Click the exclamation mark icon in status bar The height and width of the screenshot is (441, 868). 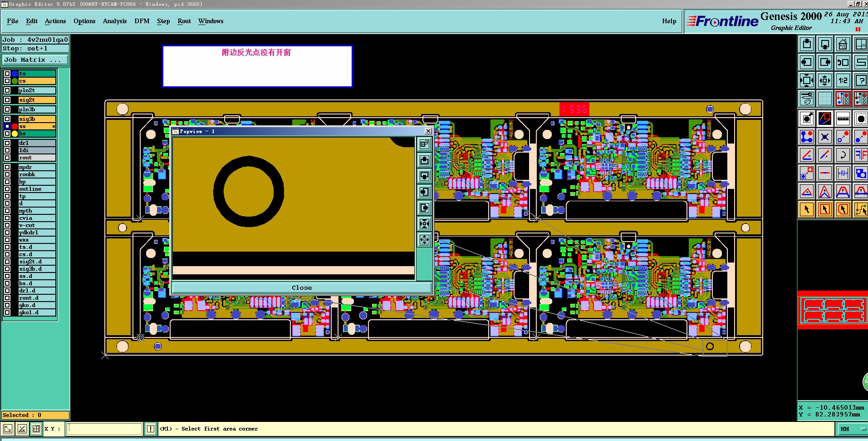(151, 429)
